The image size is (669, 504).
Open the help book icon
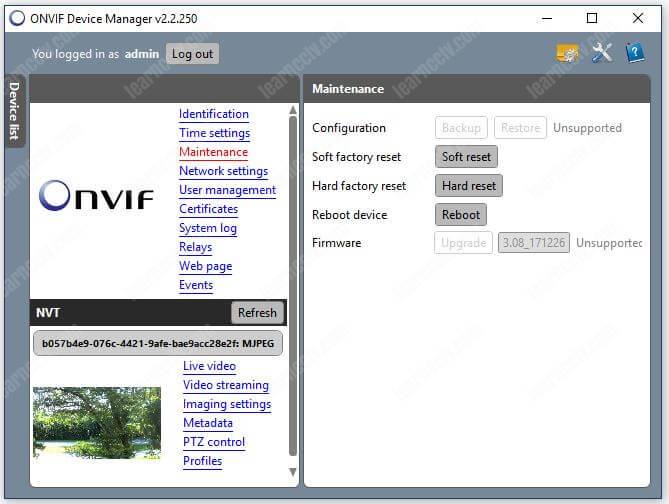[x=635, y=53]
